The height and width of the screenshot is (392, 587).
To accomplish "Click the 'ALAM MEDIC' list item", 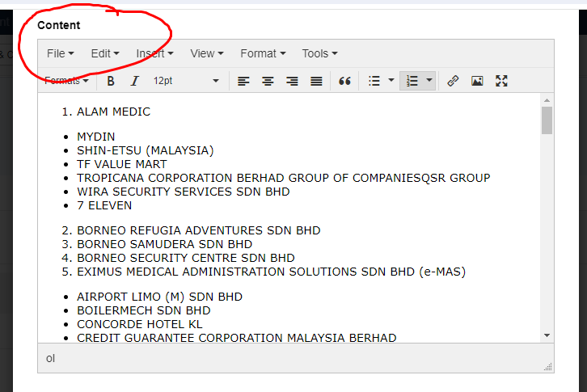I will (113, 112).
